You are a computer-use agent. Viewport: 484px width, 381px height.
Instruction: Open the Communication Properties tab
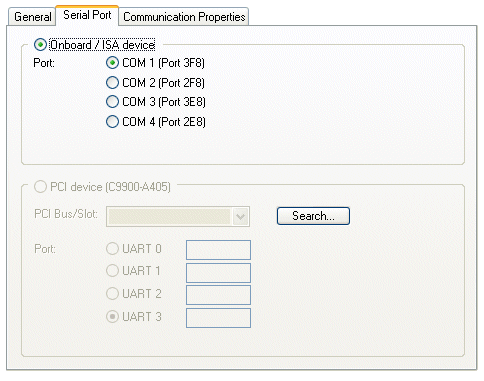(x=184, y=17)
